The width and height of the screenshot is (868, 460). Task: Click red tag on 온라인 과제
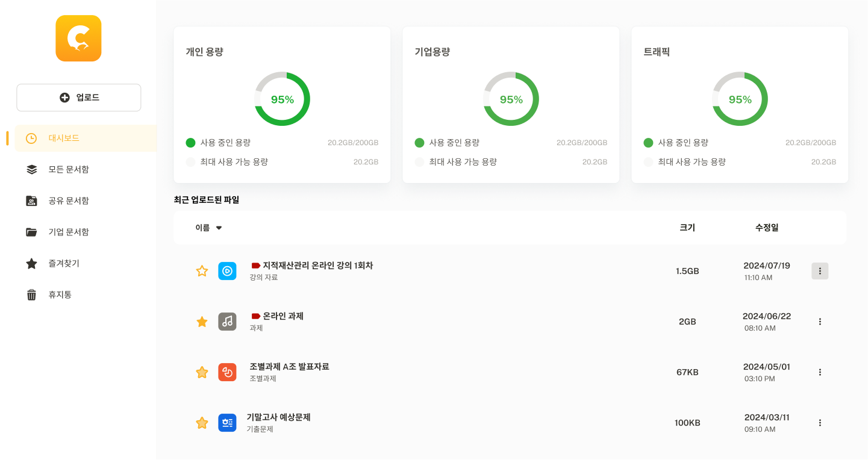(255, 316)
